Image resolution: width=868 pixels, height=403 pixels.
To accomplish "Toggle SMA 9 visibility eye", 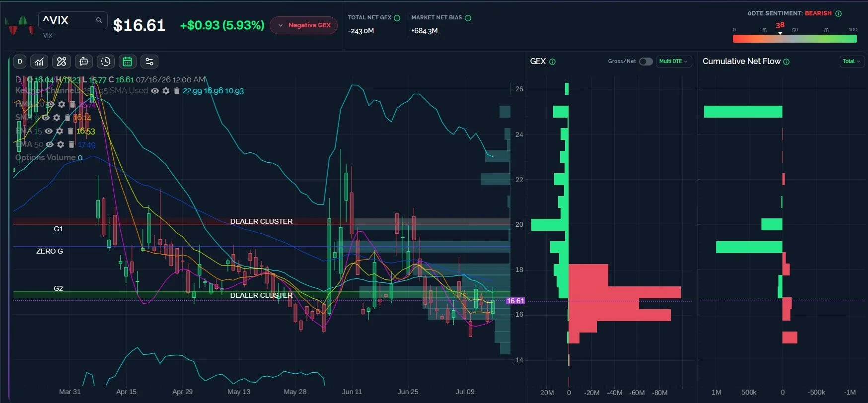I will pyautogui.click(x=46, y=118).
